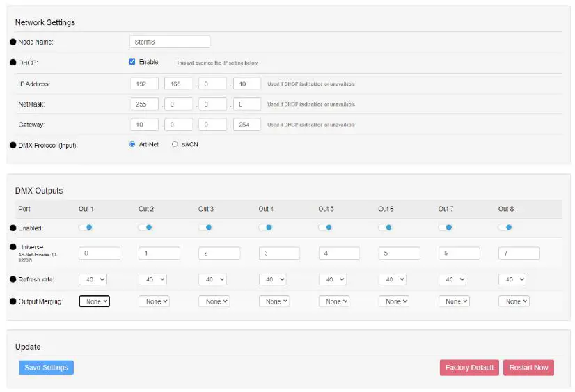
Task: Click the Universe field for Out 1
Action: pyautogui.click(x=100, y=253)
